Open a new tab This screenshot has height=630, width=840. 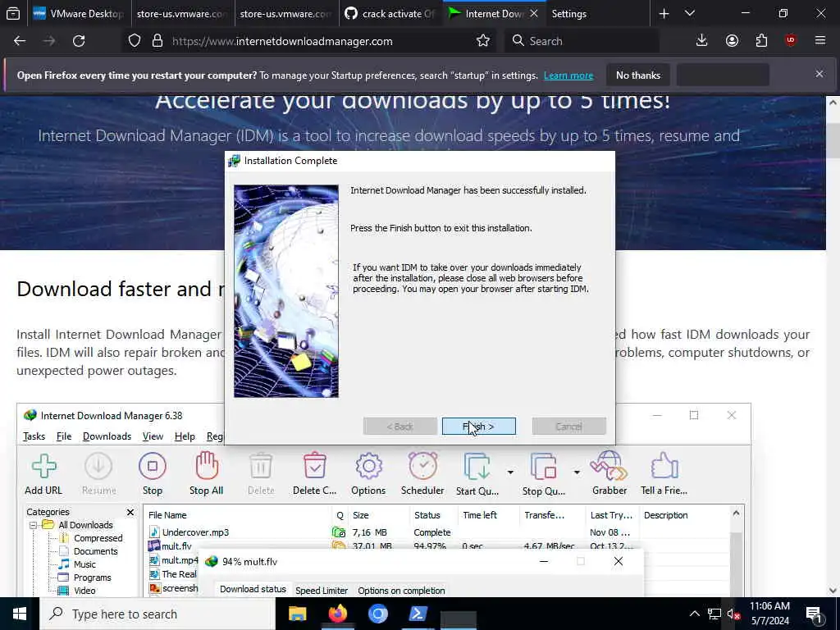click(664, 13)
